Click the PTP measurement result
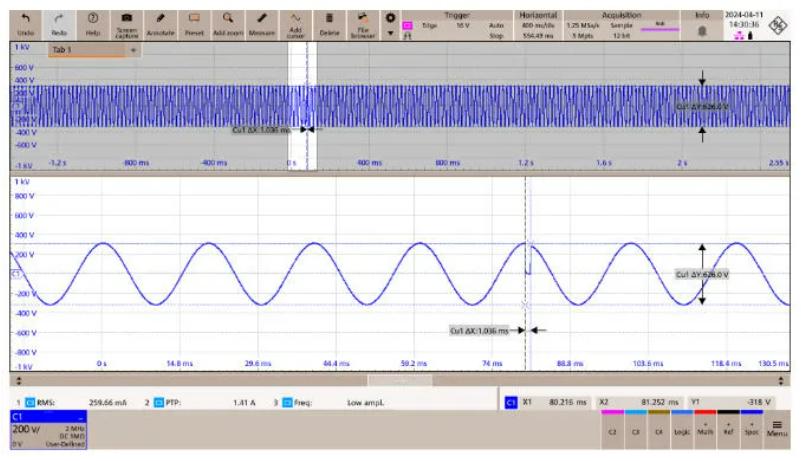This screenshot has width=801, height=461. [200, 403]
